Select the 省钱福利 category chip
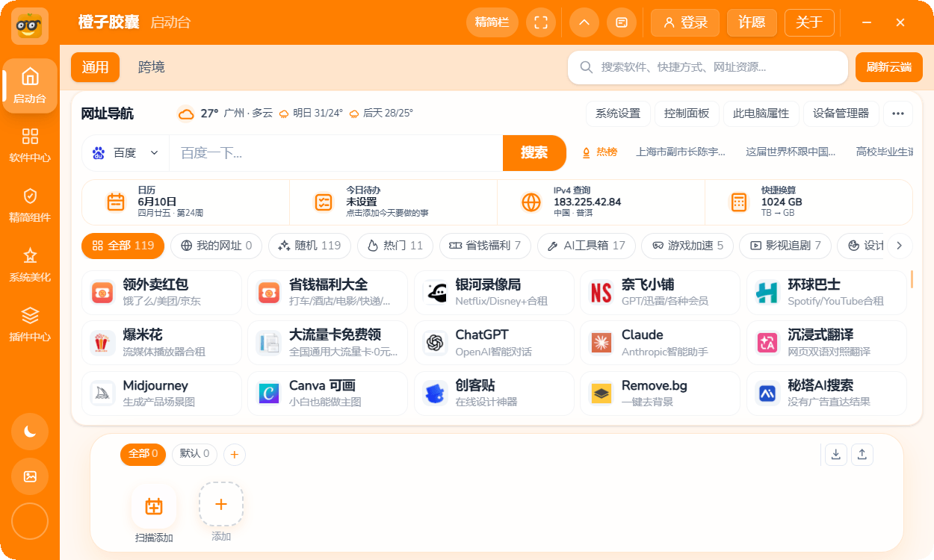The height and width of the screenshot is (560, 934). (485, 246)
